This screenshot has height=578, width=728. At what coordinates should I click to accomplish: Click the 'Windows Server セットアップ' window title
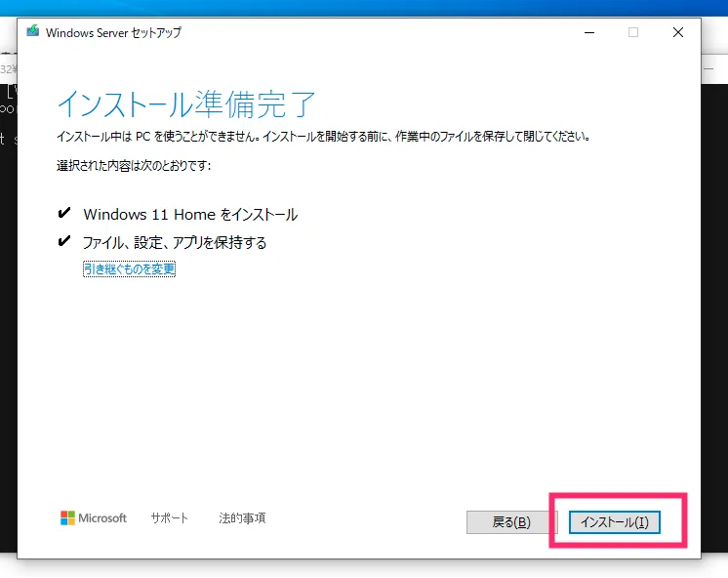pos(114,32)
